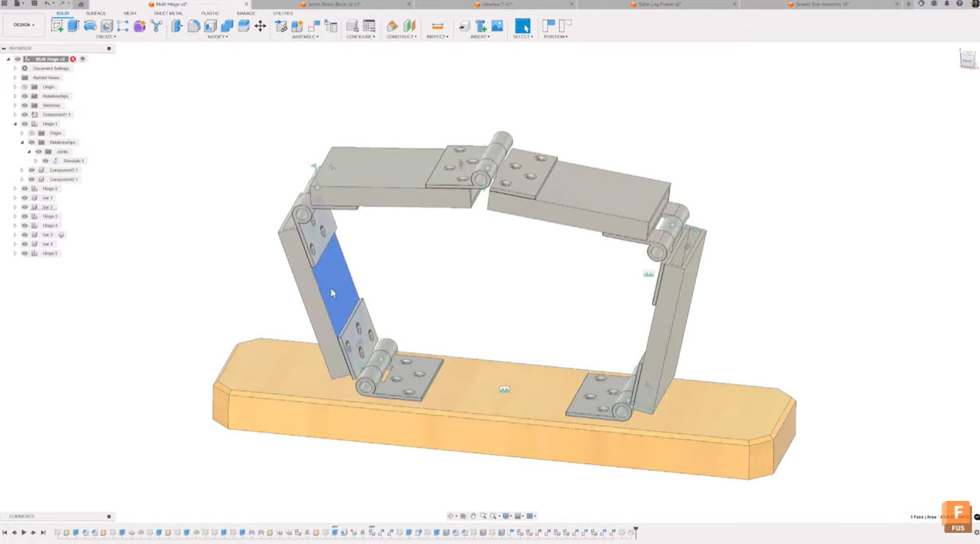
Task: Click the Create Sketch tool icon
Action: click(57, 26)
